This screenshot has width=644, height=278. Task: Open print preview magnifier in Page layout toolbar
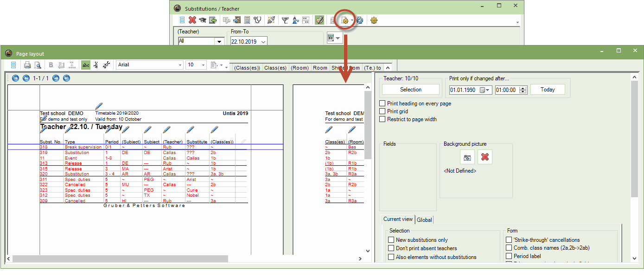pyautogui.click(x=38, y=65)
